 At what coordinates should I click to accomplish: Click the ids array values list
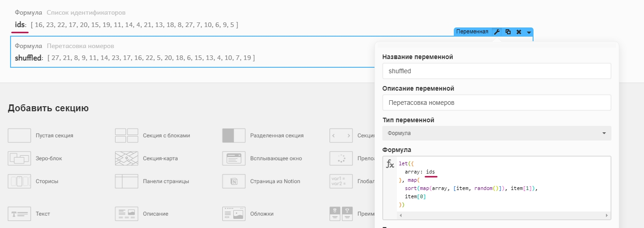pos(134,25)
